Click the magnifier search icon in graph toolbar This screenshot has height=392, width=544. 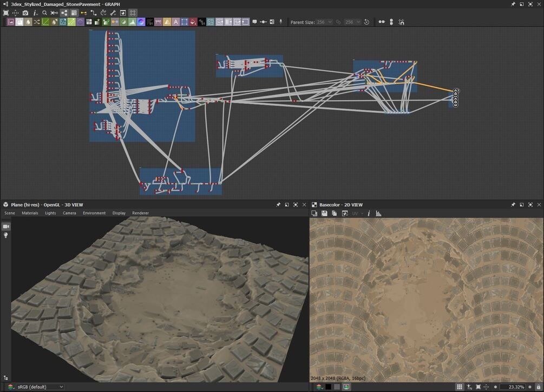(45, 13)
